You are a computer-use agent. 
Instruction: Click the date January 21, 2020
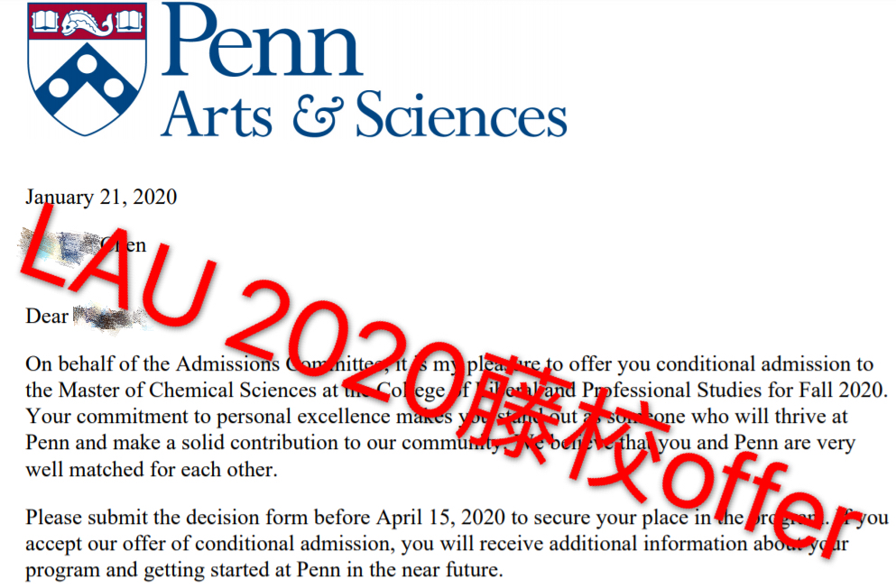101,197
